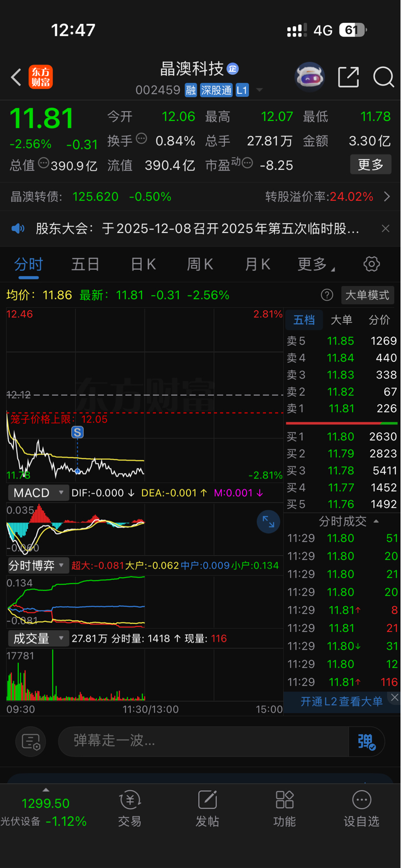Open info icon beside 市盈动

click(x=248, y=163)
